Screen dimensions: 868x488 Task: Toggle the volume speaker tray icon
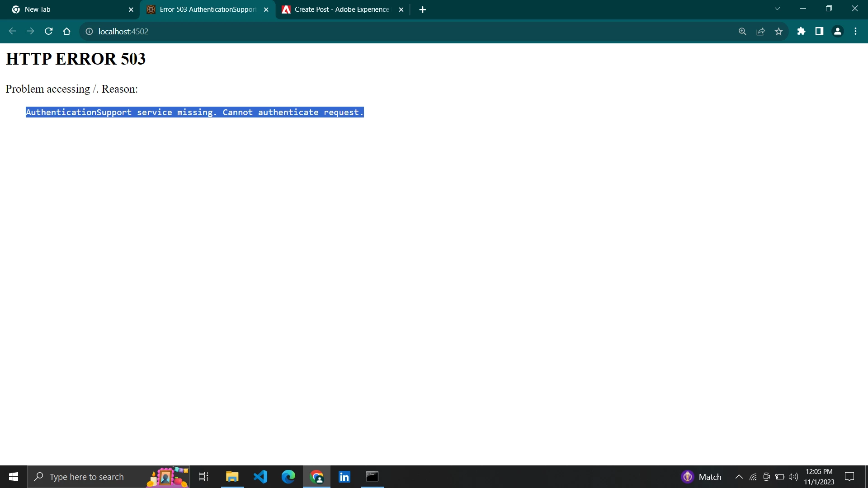tap(793, 477)
